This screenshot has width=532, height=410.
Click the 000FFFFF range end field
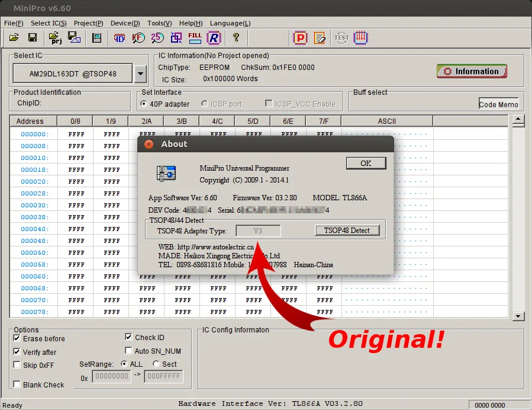pos(163,376)
